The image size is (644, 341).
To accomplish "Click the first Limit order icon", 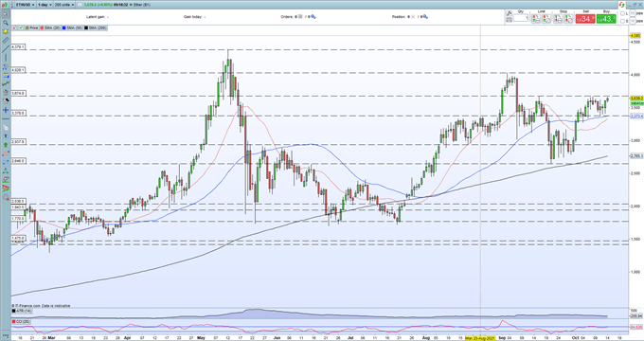I will click(x=536, y=19).
